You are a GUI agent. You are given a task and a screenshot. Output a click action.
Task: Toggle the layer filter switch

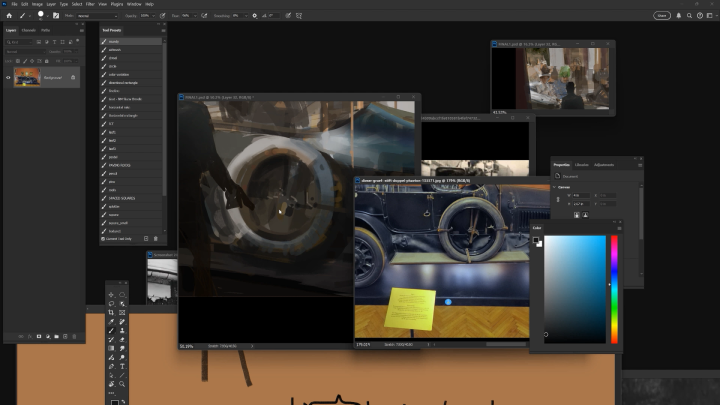78,41
